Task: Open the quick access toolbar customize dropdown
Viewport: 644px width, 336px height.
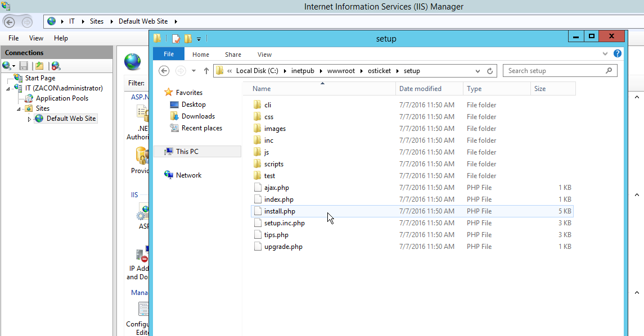Action: click(x=199, y=39)
